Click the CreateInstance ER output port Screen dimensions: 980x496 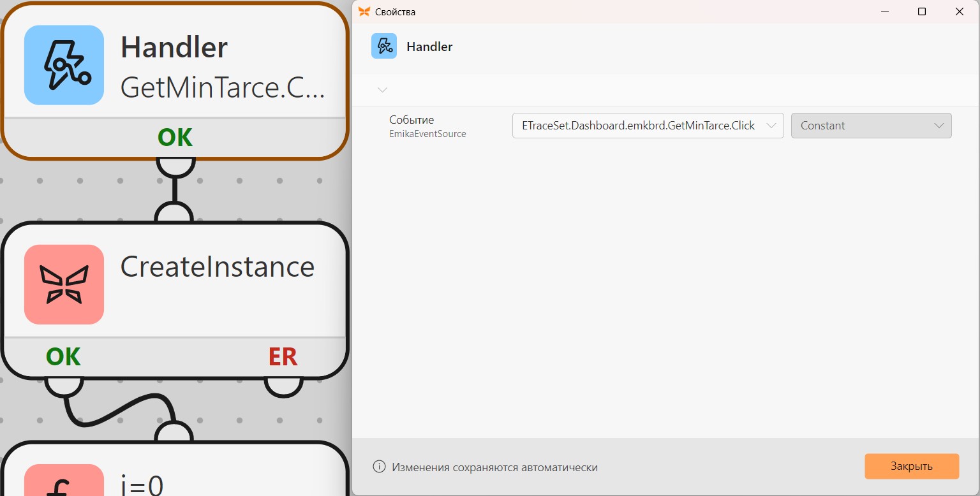tap(283, 386)
